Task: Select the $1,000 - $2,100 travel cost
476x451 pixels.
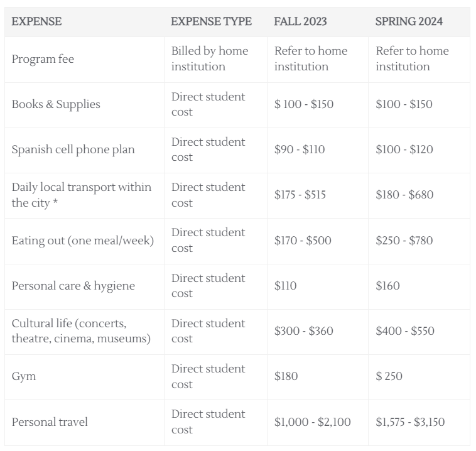Action: [312, 422]
